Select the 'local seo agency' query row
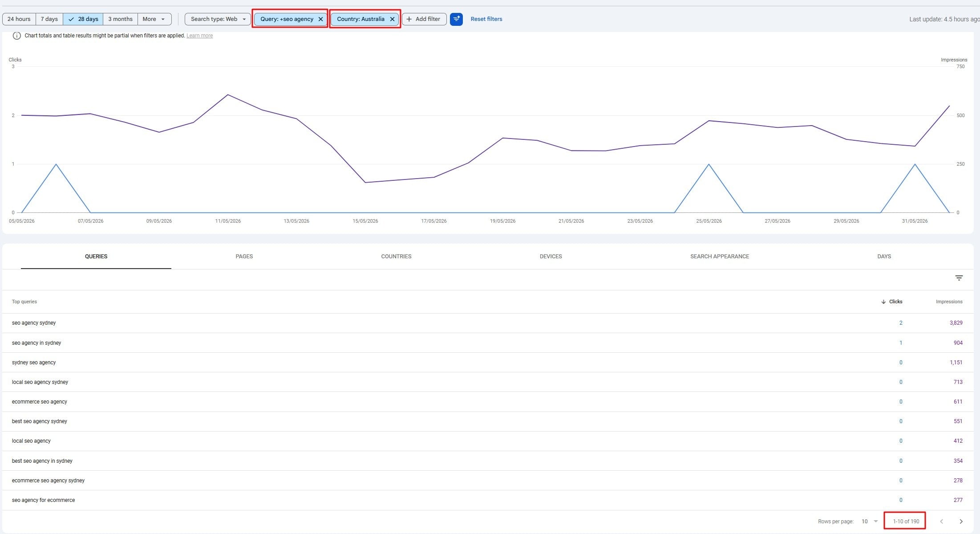This screenshot has width=980, height=534. [x=487, y=441]
